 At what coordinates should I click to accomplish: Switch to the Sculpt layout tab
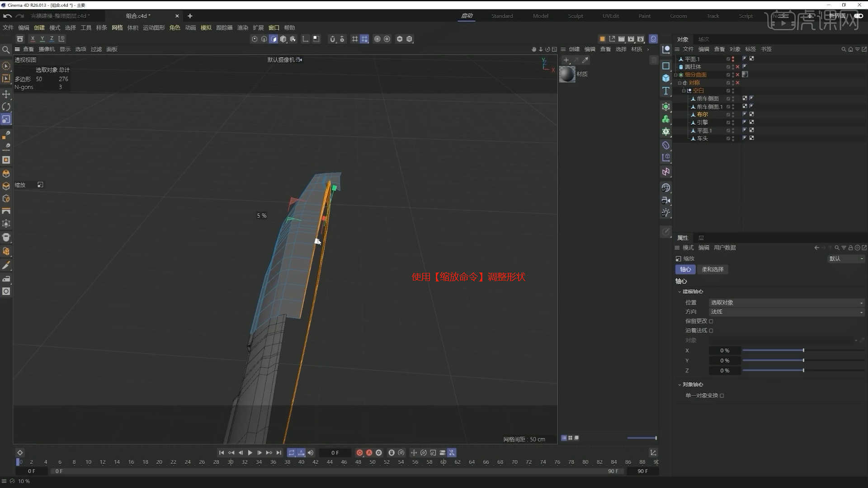(575, 16)
